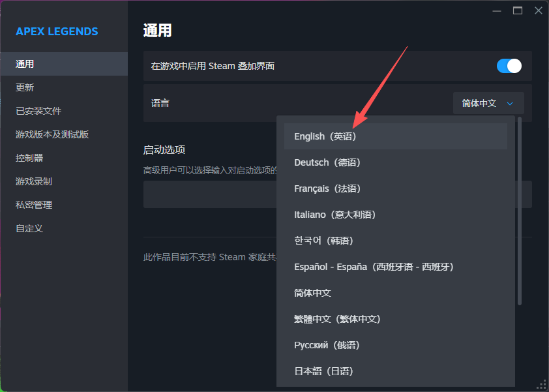Screen dimensions: 549x392
Task: Select Italiano (意大利语) option
Action: [396, 215]
